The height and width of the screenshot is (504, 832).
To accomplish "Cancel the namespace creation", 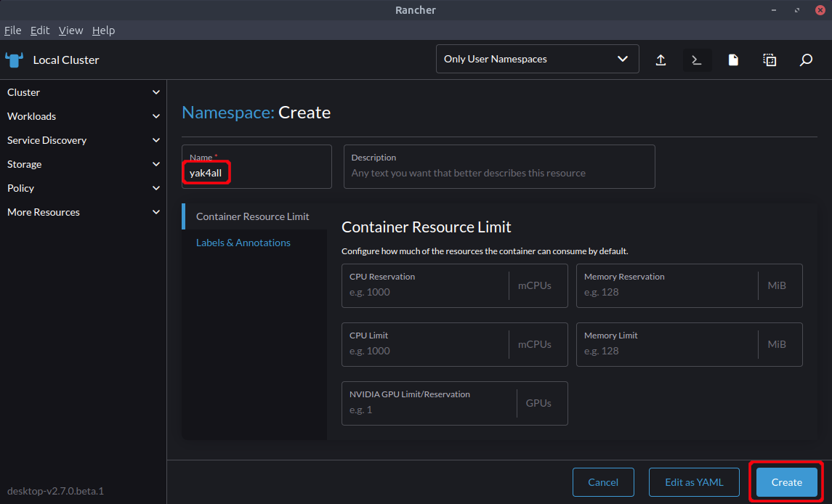I will point(602,482).
